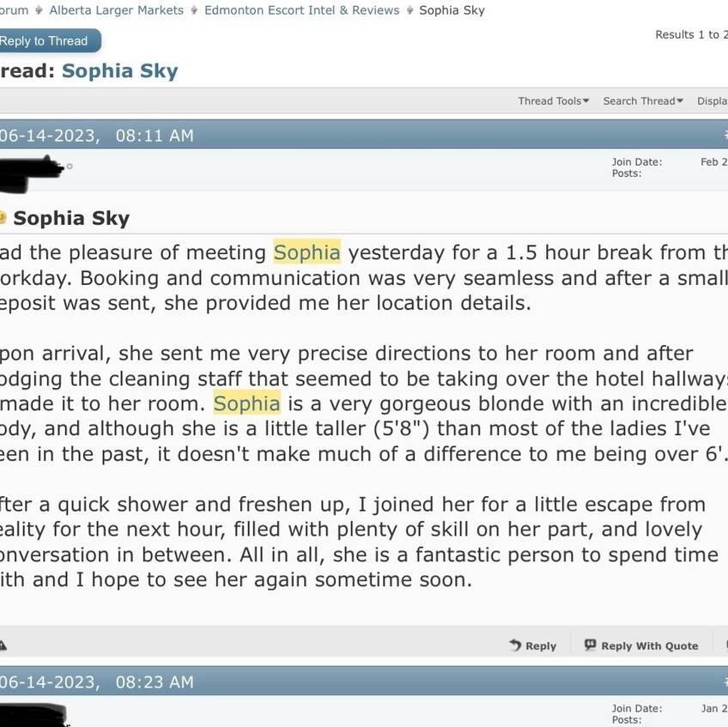
Task: Open the Display dropdown at toolbar edge
Action: pyautogui.click(x=713, y=100)
